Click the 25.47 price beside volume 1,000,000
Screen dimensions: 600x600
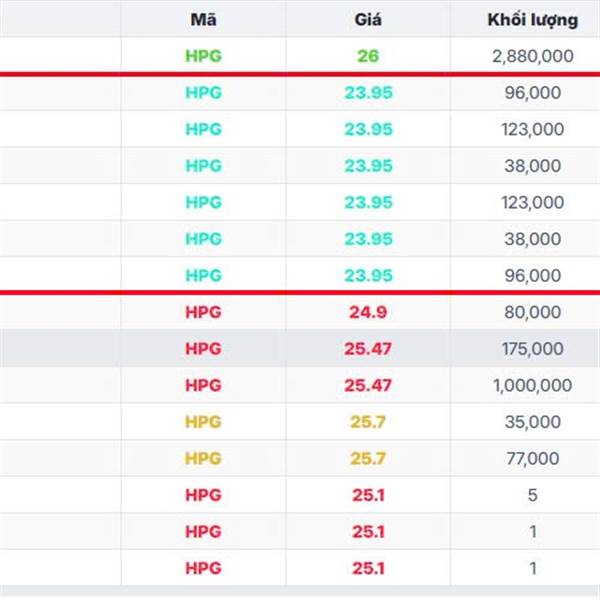point(368,385)
